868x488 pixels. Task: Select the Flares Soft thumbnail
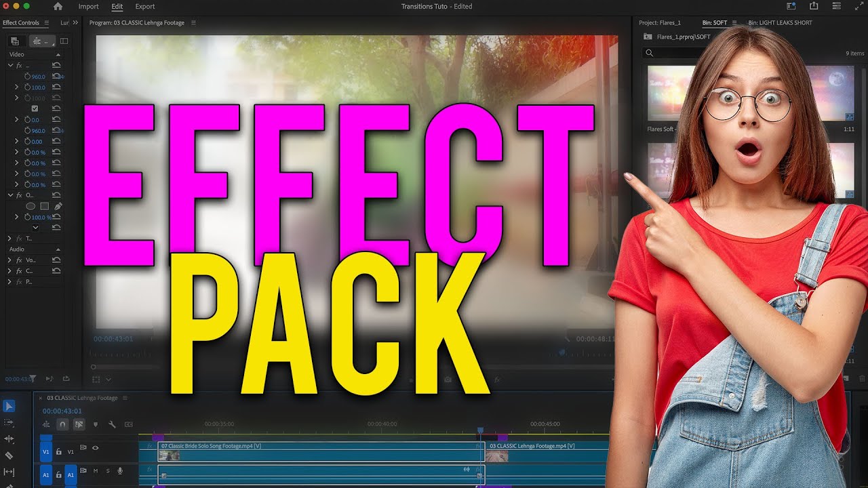point(670,94)
